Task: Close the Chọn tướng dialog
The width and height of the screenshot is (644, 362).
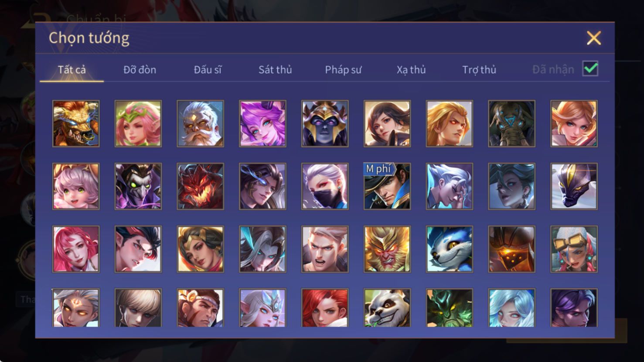Action: [594, 38]
